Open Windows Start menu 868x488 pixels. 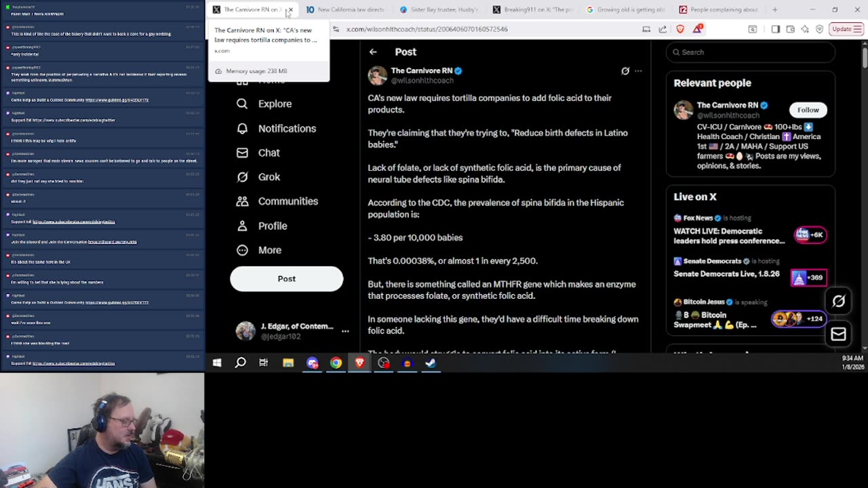(217, 363)
